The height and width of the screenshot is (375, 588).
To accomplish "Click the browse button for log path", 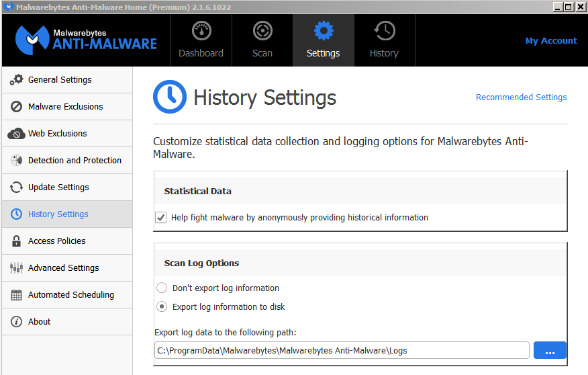I will pos(550,350).
